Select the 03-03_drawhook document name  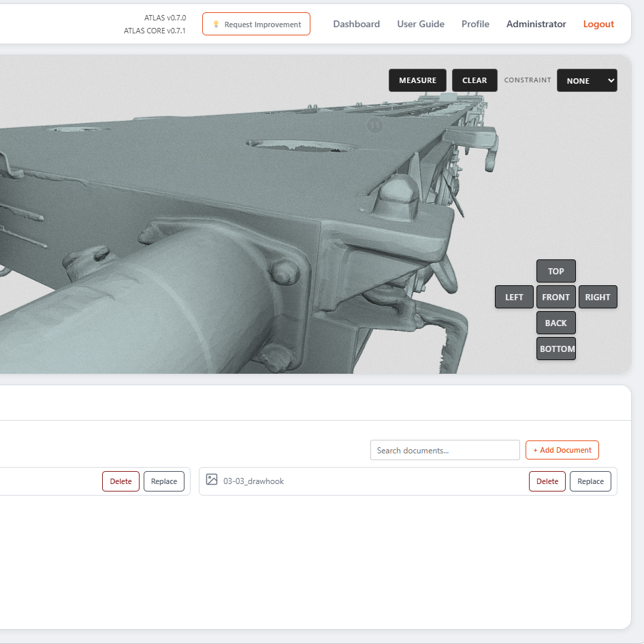(x=253, y=481)
